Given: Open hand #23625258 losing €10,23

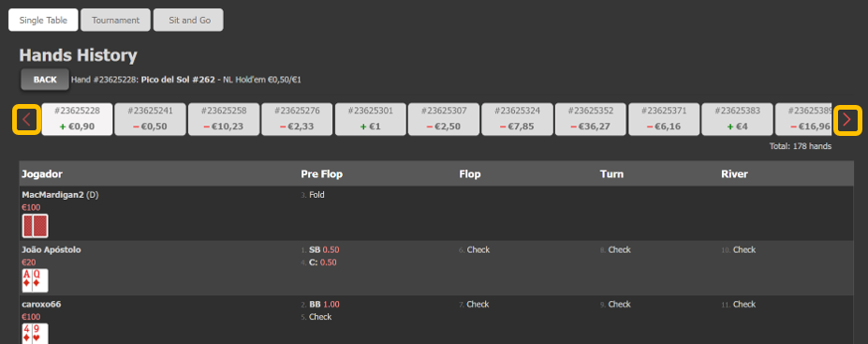Looking at the screenshot, I should click(x=224, y=119).
